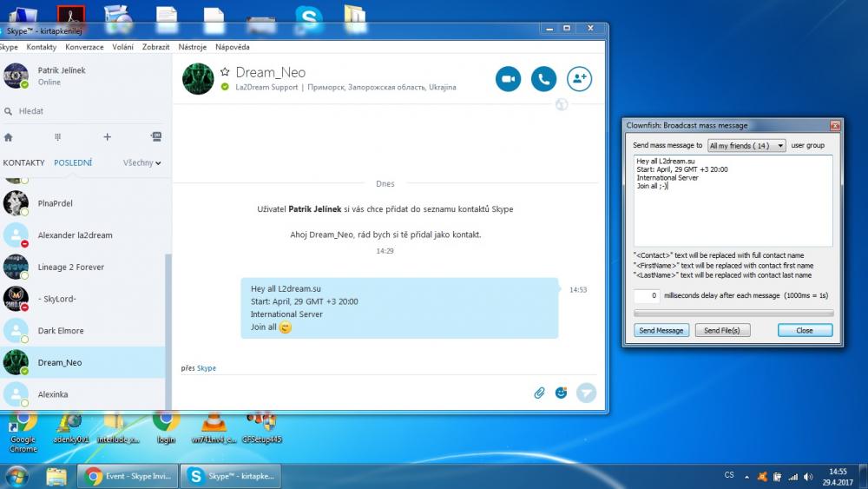Switch to the KONTAKTY tab
Image resolution: width=868 pixels, height=489 pixels.
point(23,163)
